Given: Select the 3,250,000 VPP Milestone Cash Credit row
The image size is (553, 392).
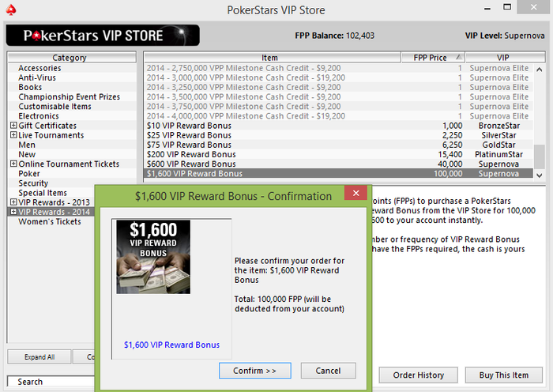Looking at the screenshot, I should 339,87.
